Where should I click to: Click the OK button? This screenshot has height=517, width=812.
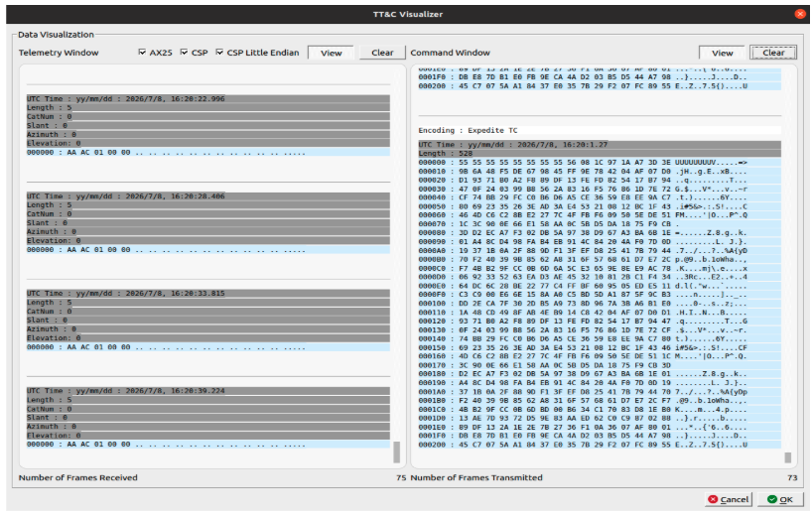pos(780,499)
